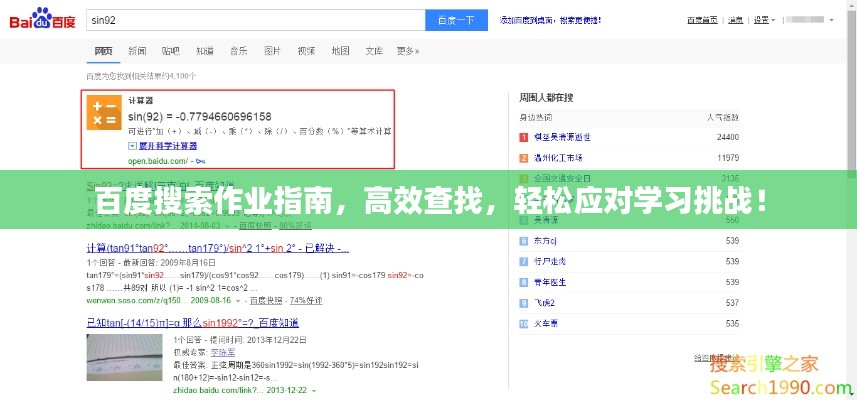Click the number 6 rank badge
This screenshot has height=400, width=857.
[x=522, y=241]
